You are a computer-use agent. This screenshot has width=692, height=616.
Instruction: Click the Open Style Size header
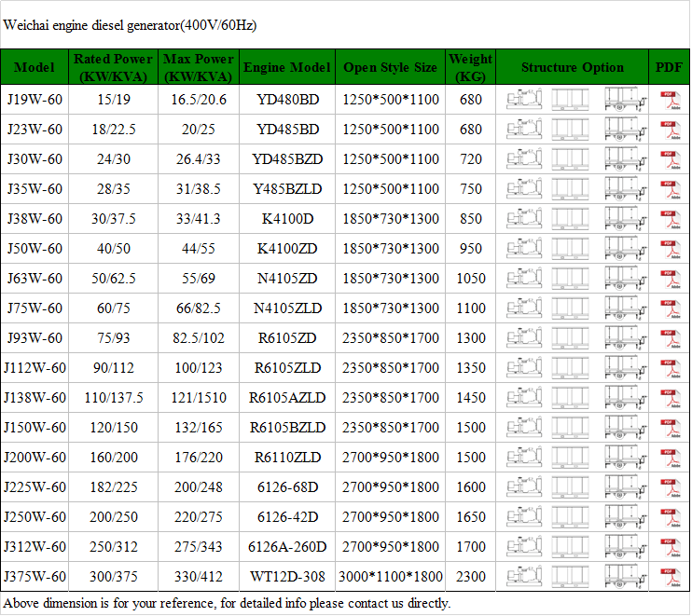click(390, 67)
